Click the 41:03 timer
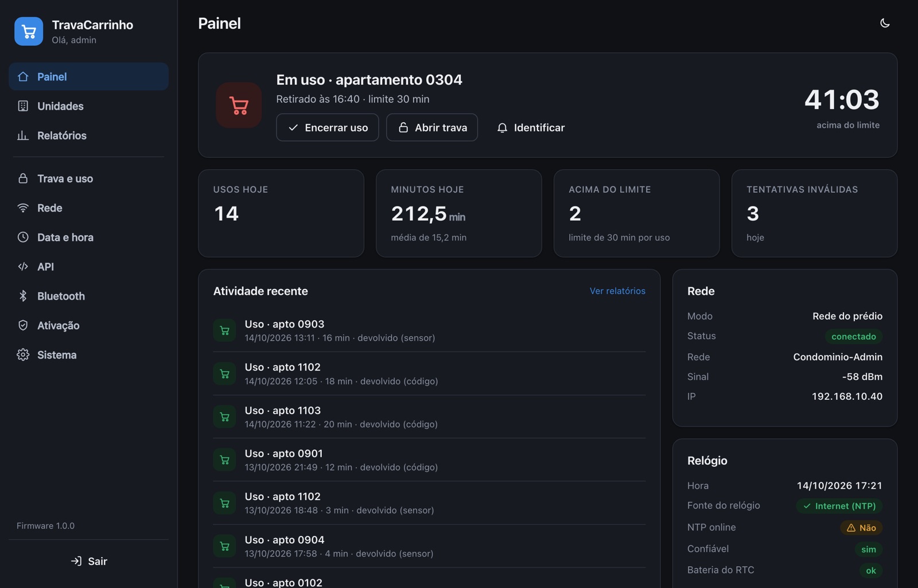This screenshot has width=918, height=588. 842,100
